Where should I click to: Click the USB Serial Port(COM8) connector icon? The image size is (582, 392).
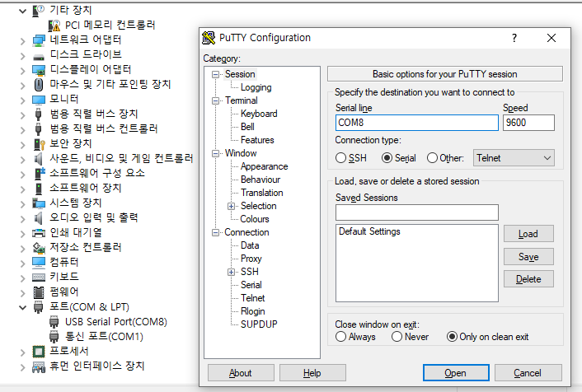(x=54, y=322)
